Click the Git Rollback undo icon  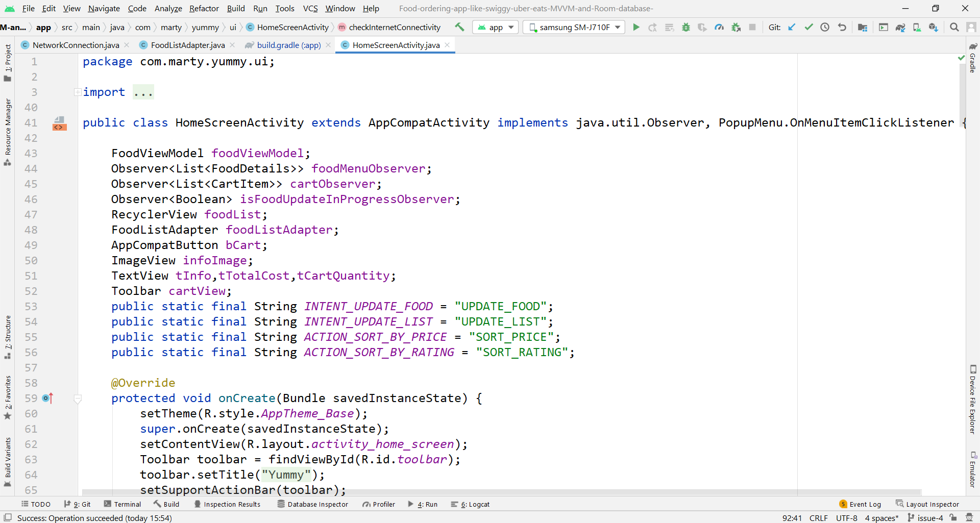point(842,27)
